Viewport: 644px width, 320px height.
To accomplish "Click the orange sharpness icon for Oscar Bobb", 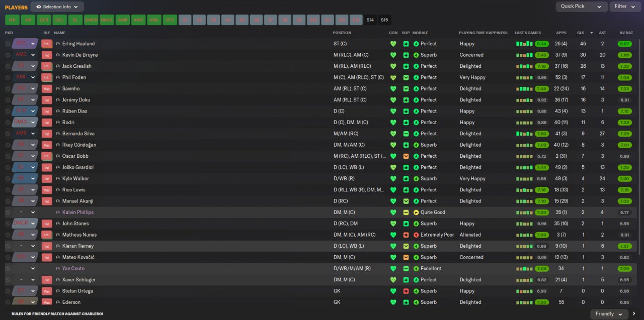I will click(x=406, y=156).
